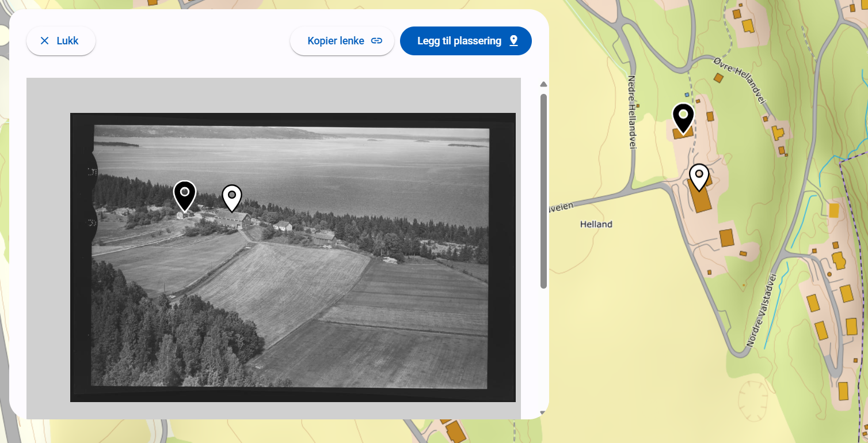The image size is (868, 443).
Task: Click the scrollbar down arrow in the photo panel
Action: pyautogui.click(x=543, y=412)
